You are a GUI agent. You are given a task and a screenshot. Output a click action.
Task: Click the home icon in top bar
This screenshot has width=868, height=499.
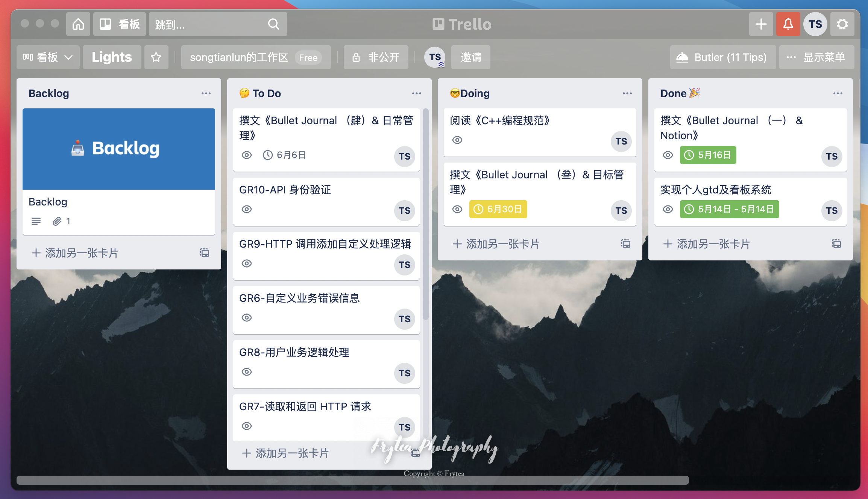(78, 24)
